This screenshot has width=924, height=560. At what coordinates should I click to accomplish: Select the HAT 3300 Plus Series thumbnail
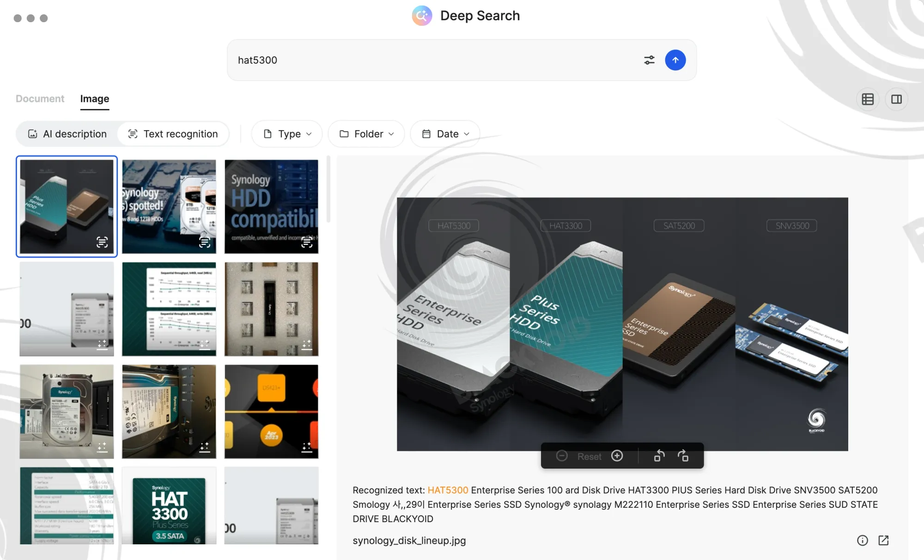pyautogui.click(x=169, y=506)
